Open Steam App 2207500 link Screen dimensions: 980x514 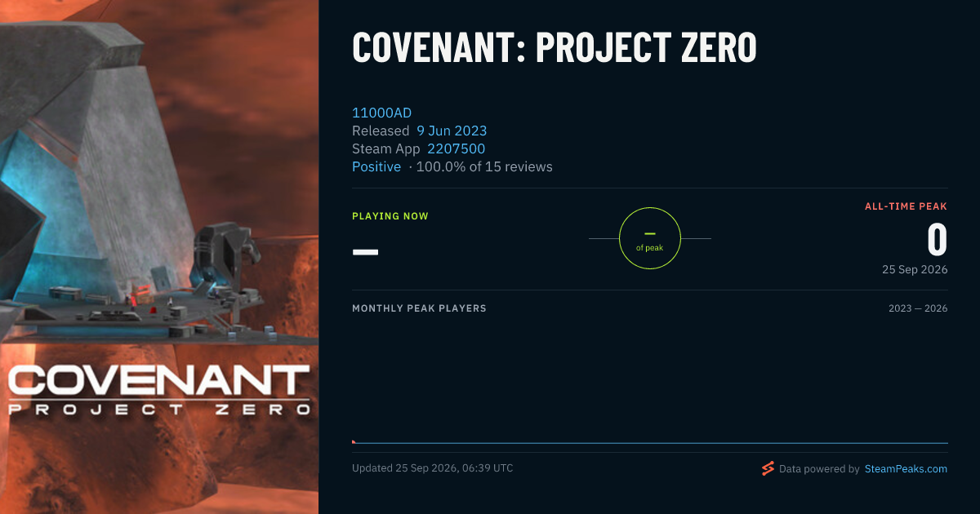tap(456, 148)
